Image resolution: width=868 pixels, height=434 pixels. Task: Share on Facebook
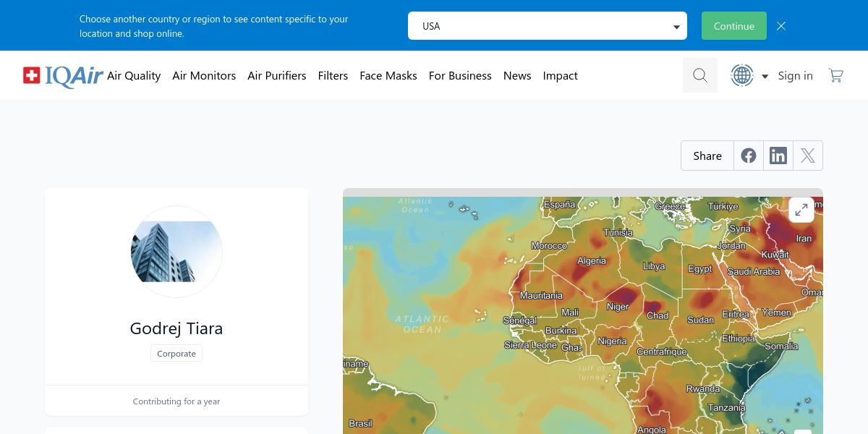(749, 156)
